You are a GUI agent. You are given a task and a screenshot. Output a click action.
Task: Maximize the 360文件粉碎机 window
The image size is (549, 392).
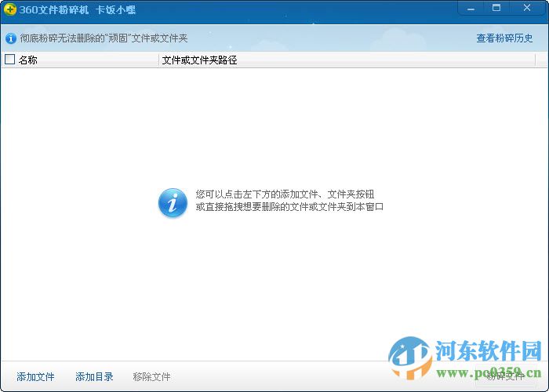point(496,8)
